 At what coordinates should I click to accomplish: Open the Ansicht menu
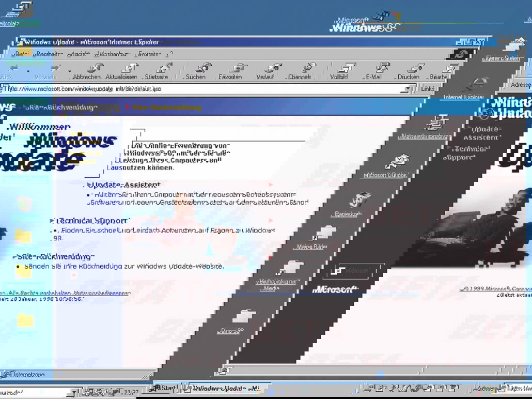click(79, 54)
